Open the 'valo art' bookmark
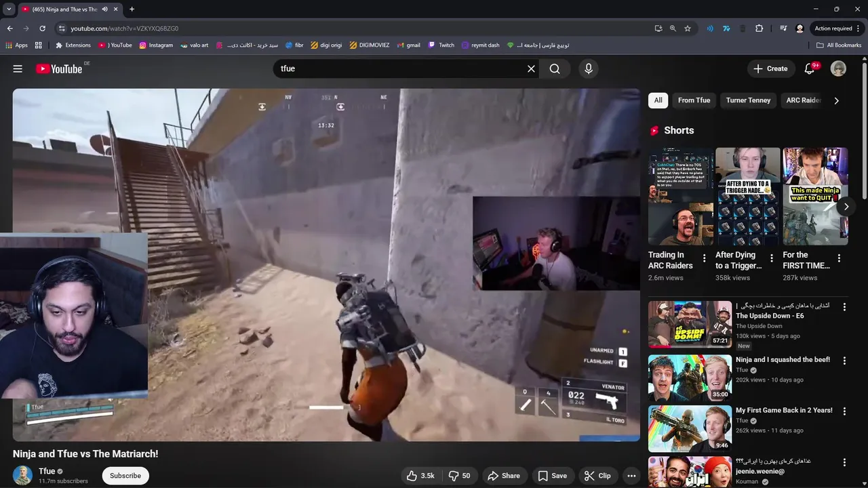Image resolution: width=868 pixels, height=488 pixels. point(194,45)
